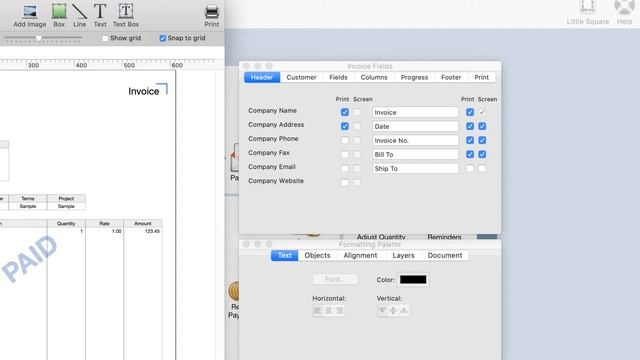Align text horizontally to center
Image resolution: width=640 pixels, height=360 pixels.
[329, 311]
